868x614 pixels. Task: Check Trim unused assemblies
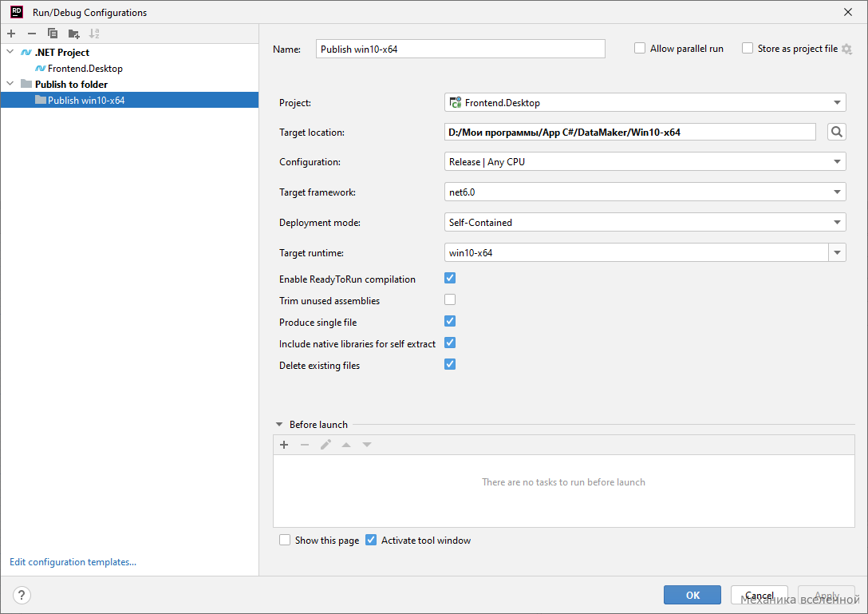pos(450,299)
